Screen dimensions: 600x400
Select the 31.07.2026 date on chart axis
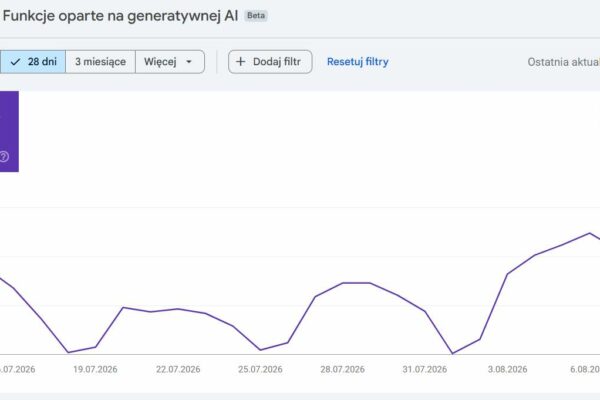coord(425,369)
